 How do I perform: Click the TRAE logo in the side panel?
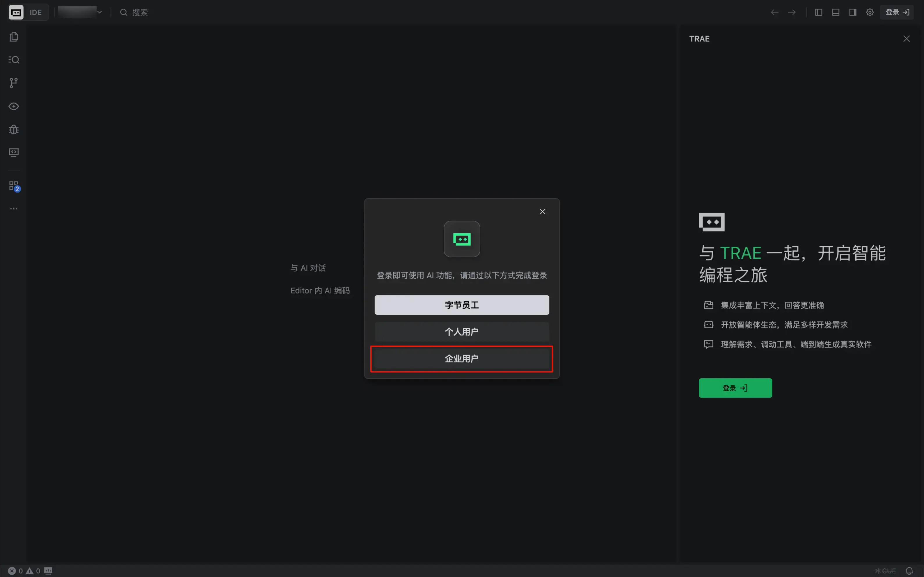(711, 222)
